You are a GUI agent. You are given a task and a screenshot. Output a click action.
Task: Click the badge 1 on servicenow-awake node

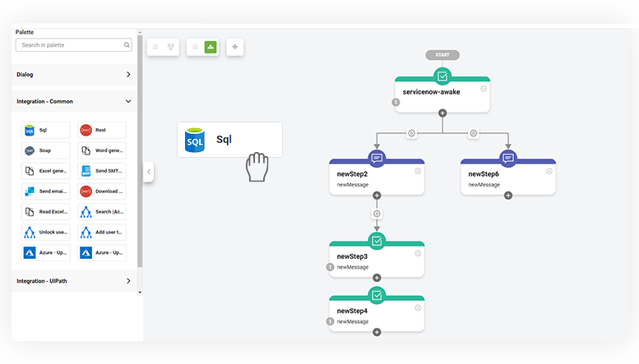(396, 102)
